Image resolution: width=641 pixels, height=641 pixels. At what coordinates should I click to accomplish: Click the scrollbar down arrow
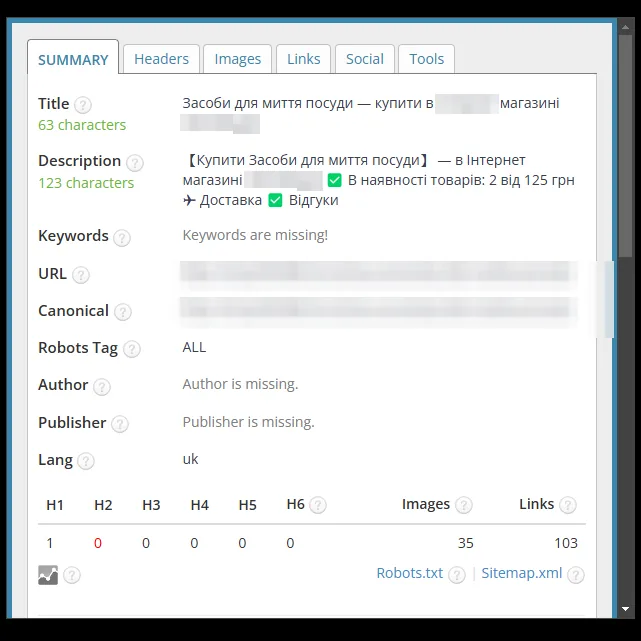pos(625,609)
